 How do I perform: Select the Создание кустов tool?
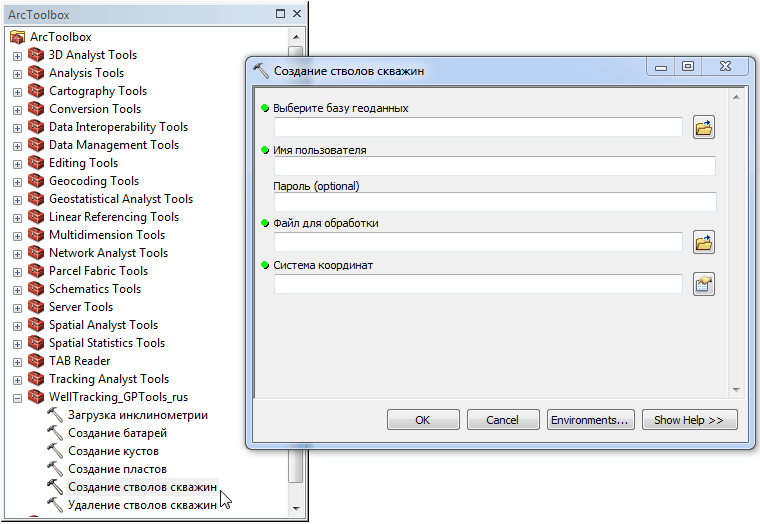coord(113,451)
